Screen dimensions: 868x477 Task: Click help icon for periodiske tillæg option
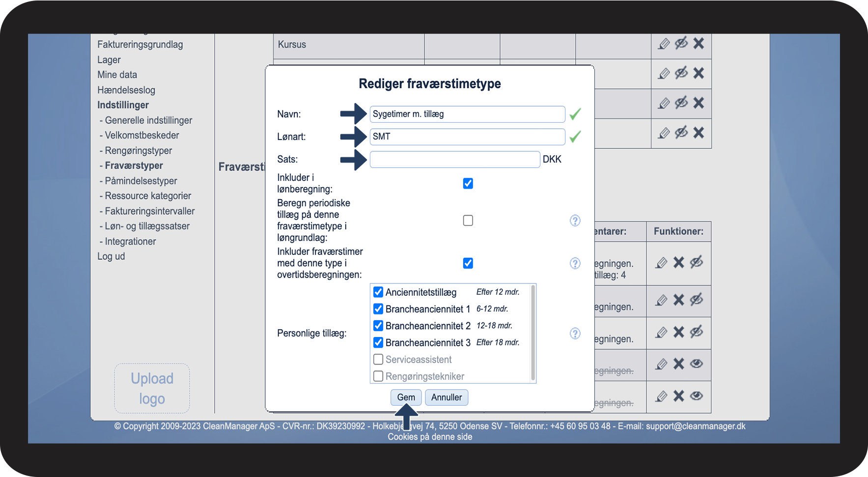(x=575, y=221)
